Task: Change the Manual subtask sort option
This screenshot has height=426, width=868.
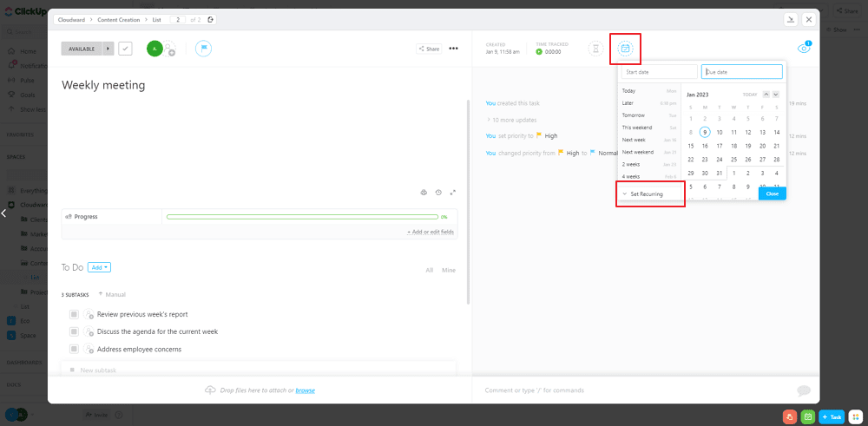Action: [112, 294]
